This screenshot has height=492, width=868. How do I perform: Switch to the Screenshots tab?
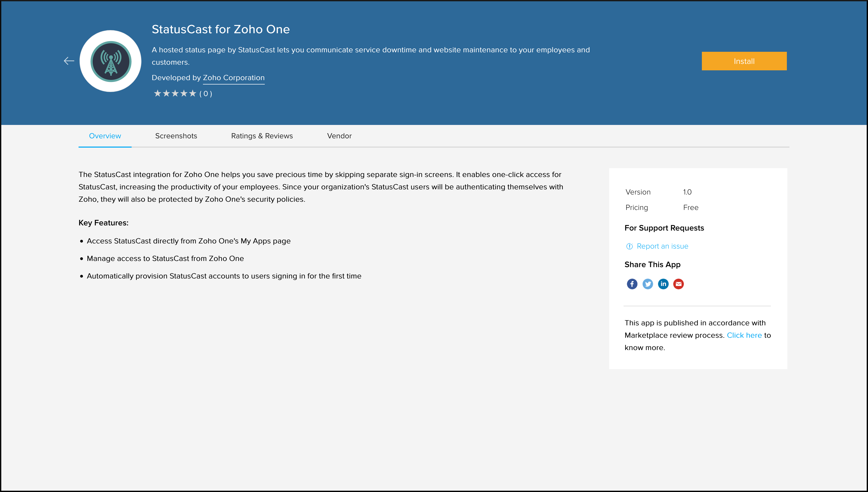point(176,136)
